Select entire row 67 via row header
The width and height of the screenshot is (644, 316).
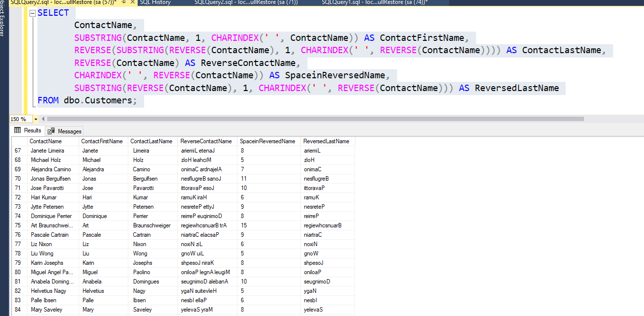pyautogui.click(x=19, y=151)
